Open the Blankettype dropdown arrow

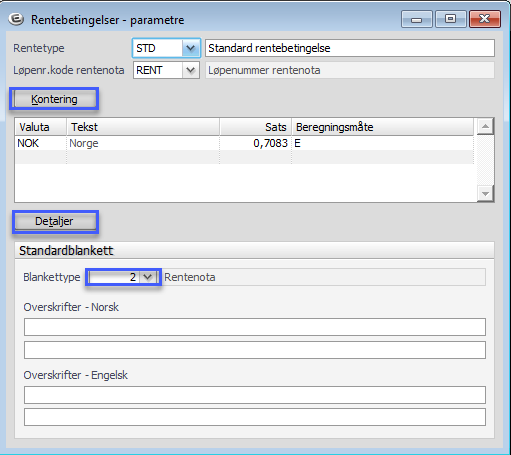tap(148, 277)
